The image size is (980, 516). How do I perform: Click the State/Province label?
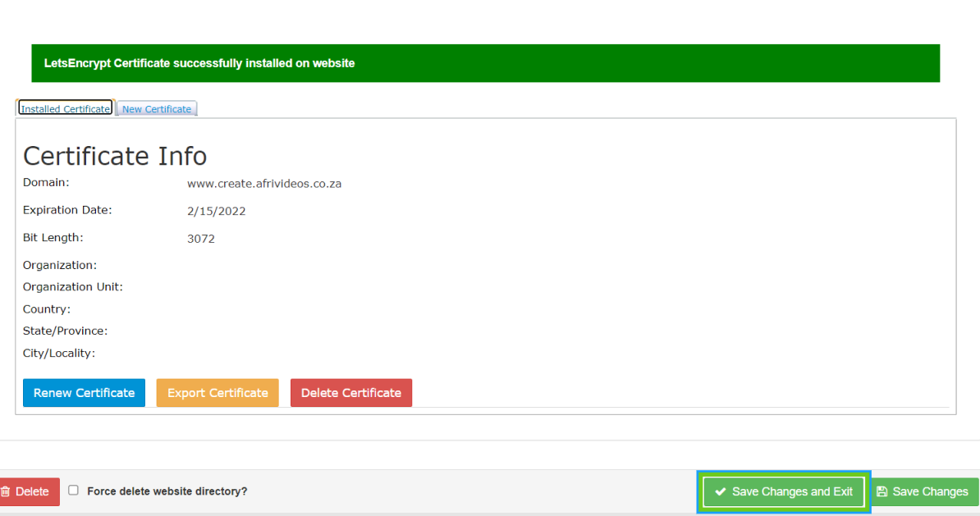click(66, 331)
